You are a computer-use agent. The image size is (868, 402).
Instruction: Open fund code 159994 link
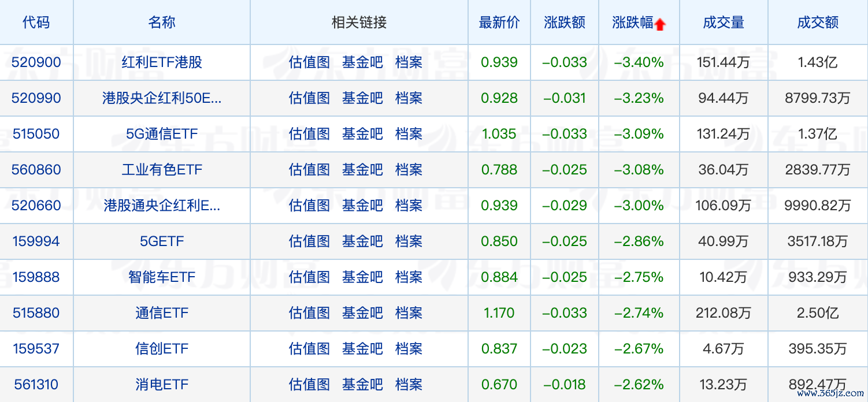click(x=36, y=241)
